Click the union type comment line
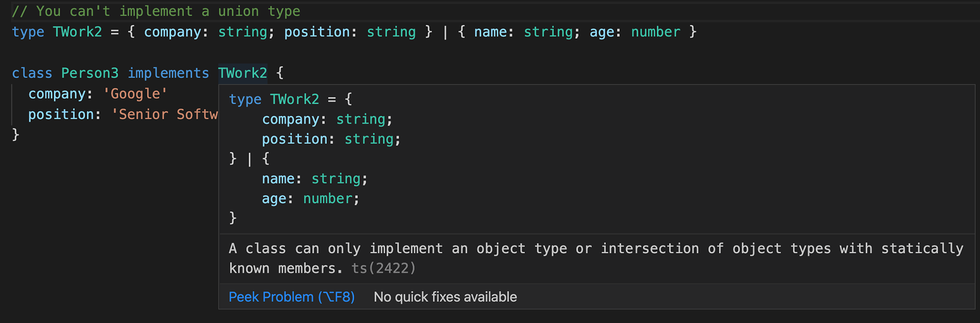Image resolution: width=980 pixels, height=323 pixels. 156,11
